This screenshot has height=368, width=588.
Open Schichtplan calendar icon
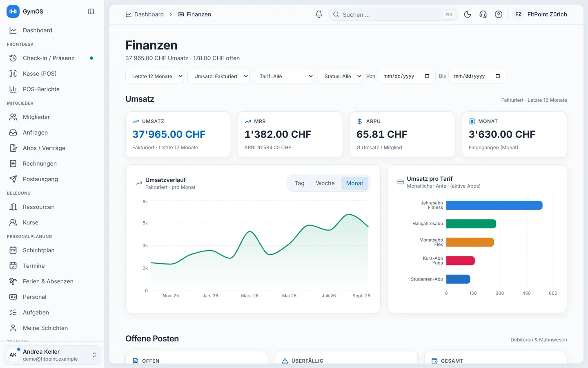pyautogui.click(x=13, y=250)
